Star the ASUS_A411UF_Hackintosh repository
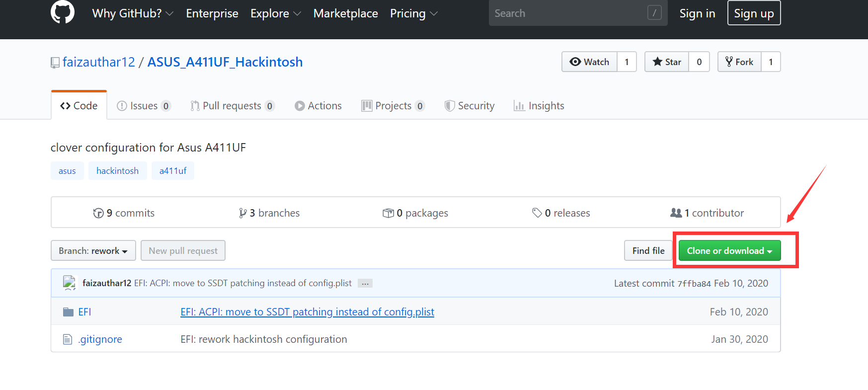The image size is (868, 390). coord(667,62)
